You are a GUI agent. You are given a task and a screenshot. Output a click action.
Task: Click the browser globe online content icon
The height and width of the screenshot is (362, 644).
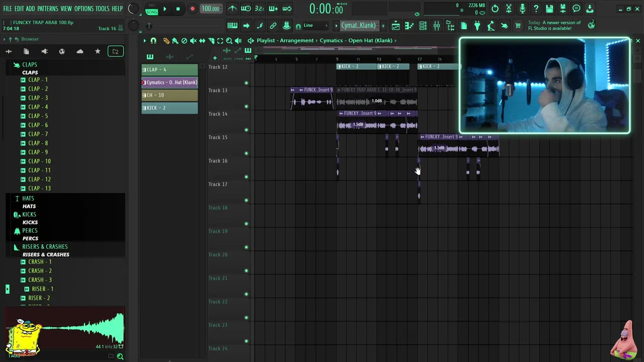pos(62,51)
